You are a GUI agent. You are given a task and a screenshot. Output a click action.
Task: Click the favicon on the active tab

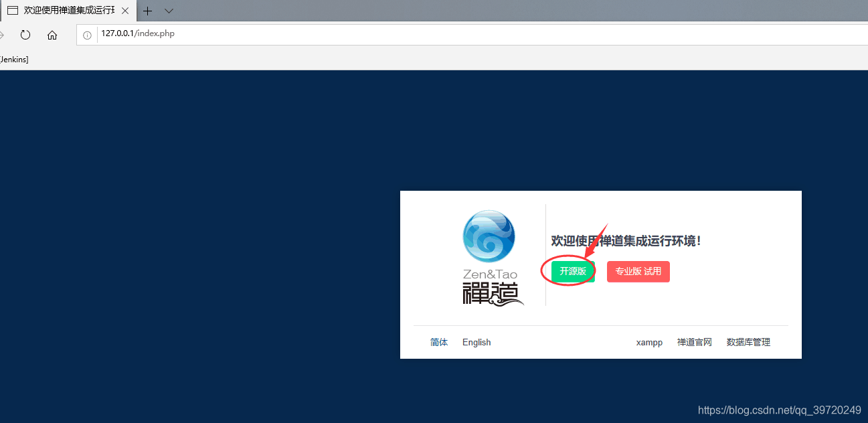click(12, 11)
